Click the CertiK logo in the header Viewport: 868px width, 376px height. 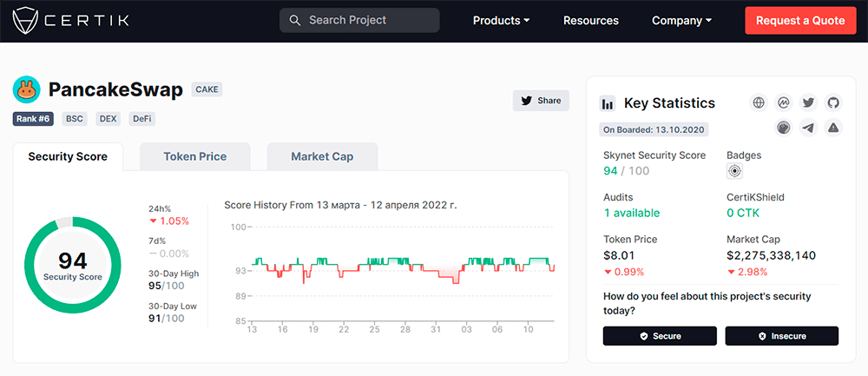(70, 21)
